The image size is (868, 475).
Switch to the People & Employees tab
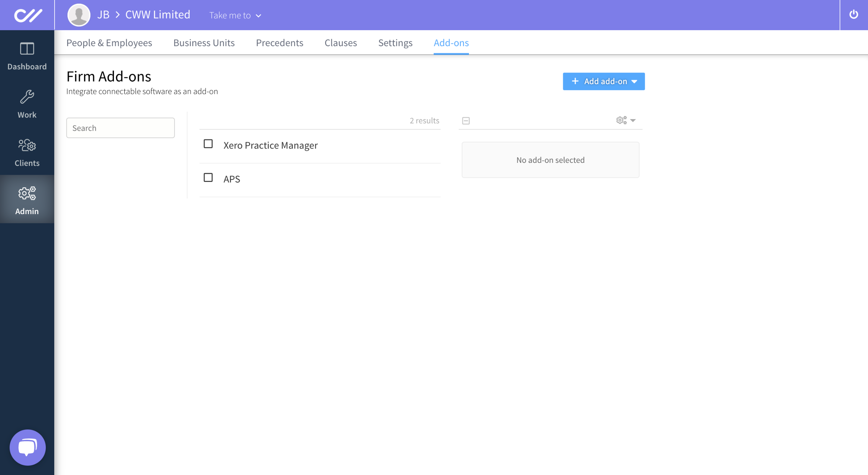click(109, 43)
